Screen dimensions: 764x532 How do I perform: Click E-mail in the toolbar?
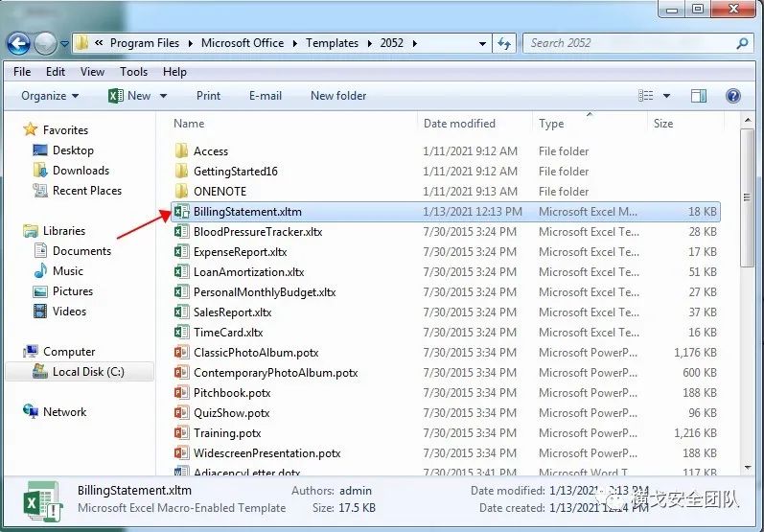[x=266, y=96]
